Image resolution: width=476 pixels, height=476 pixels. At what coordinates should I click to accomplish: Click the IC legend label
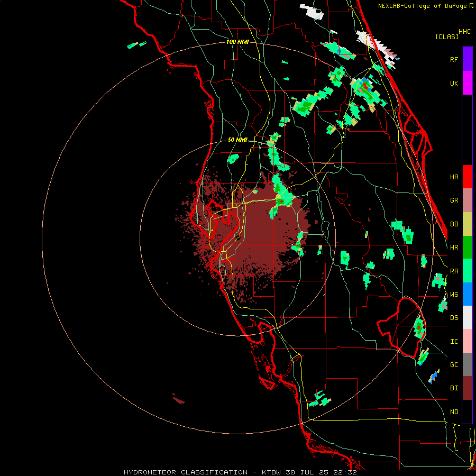(x=454, y=342)
